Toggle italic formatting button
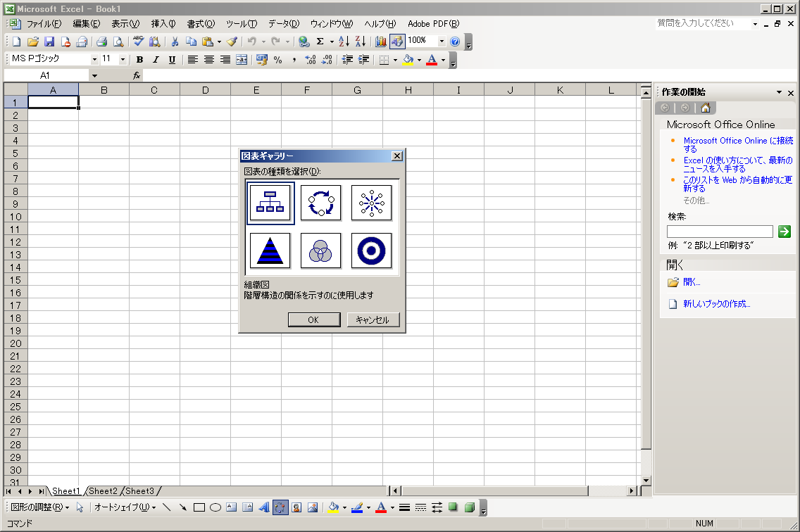The height and width of the screenshot is (532, 800). [x=156, y=60]
